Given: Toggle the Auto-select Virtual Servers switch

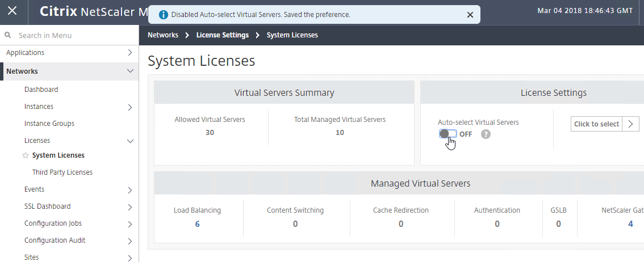Looking at the screenshot, I should pos(448,134).
